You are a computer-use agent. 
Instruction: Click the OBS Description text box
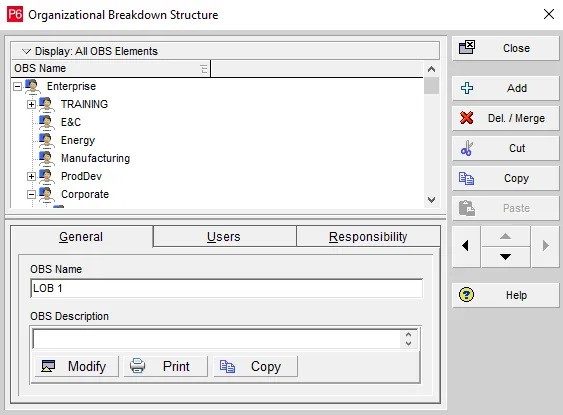coord(217,339)
